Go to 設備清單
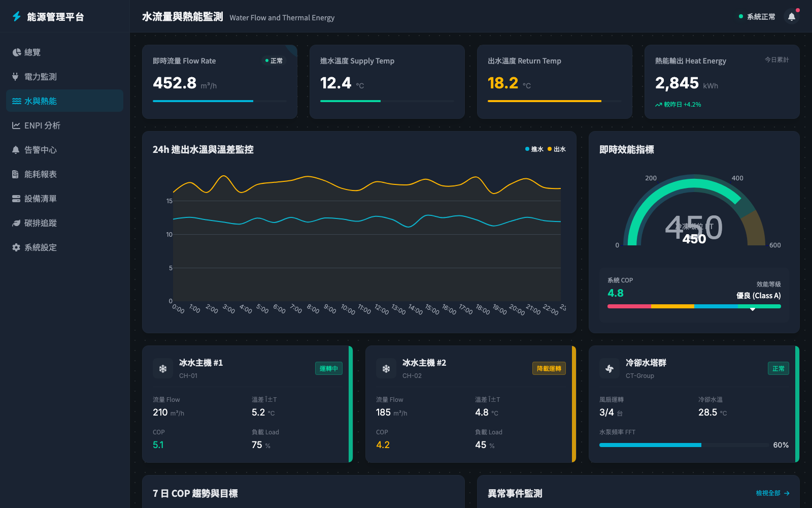Screen dimensions: 812x508 [65, 199]
